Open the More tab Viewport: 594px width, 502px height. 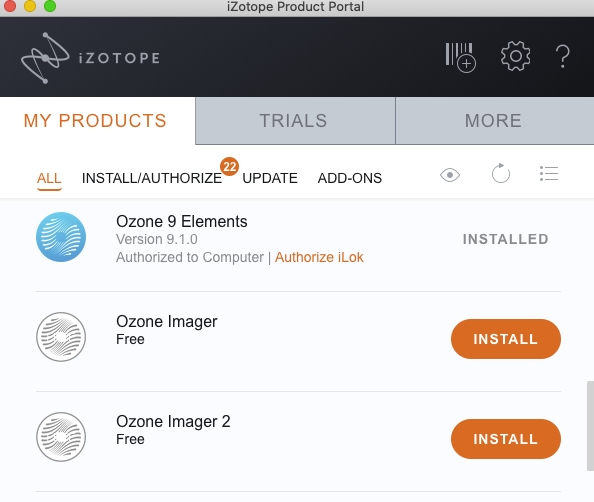494,120
